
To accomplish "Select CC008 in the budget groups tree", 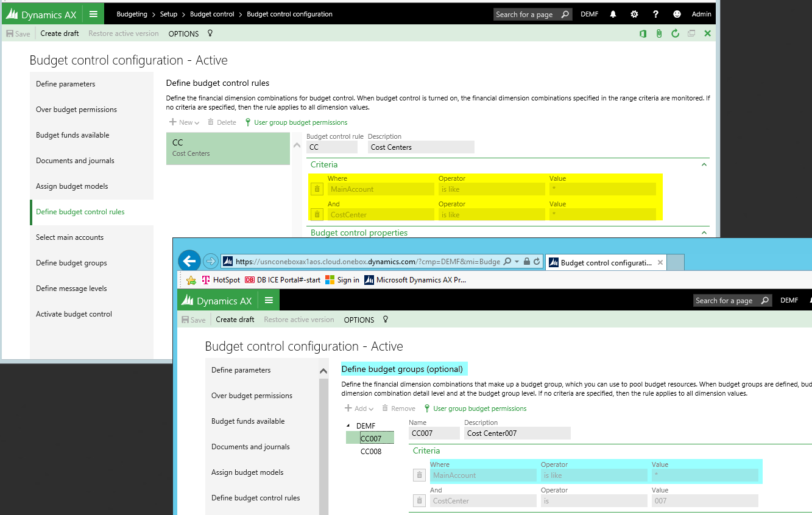I will [x=370, y=452].
